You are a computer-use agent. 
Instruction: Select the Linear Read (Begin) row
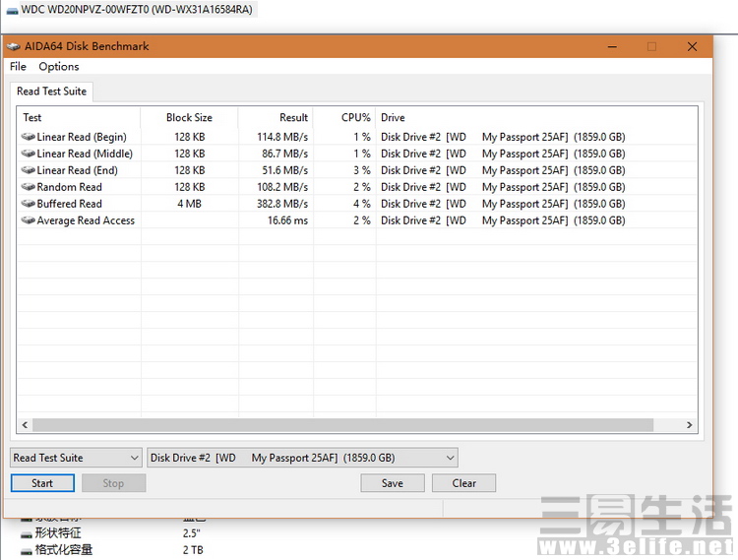click(357, 137)
